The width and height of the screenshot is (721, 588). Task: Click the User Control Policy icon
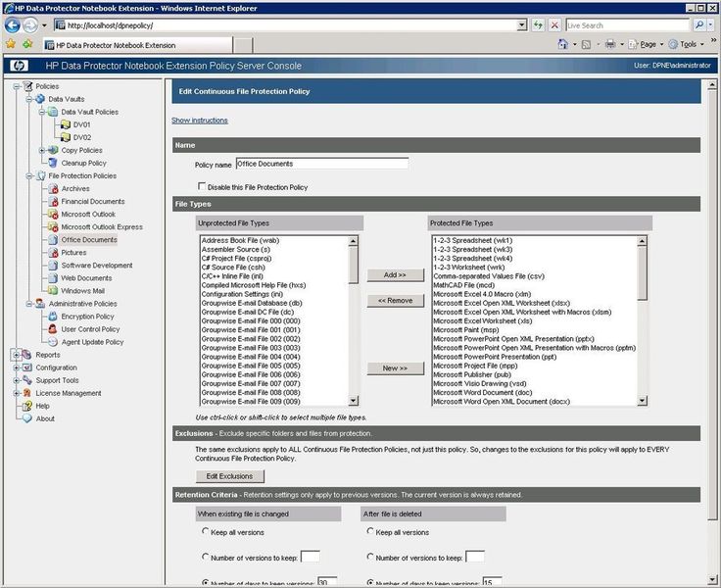click(x=53, y=329)
